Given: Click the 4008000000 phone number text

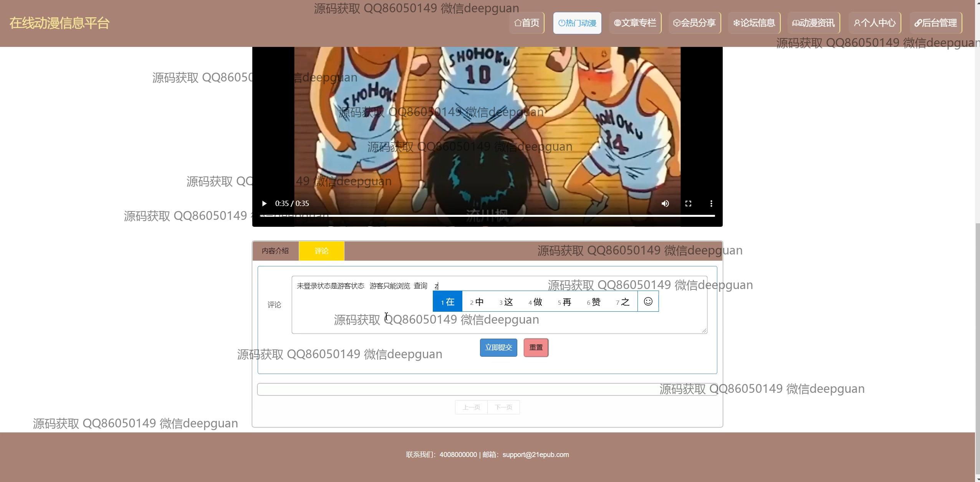Looking at the screenshot, I should coord(458,455).
